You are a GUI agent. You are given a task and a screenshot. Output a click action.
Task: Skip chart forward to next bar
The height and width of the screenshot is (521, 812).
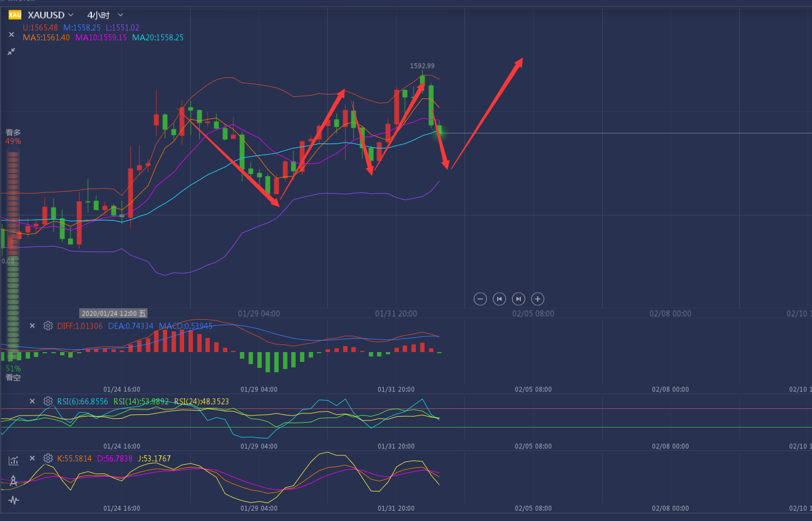[519, 299]
